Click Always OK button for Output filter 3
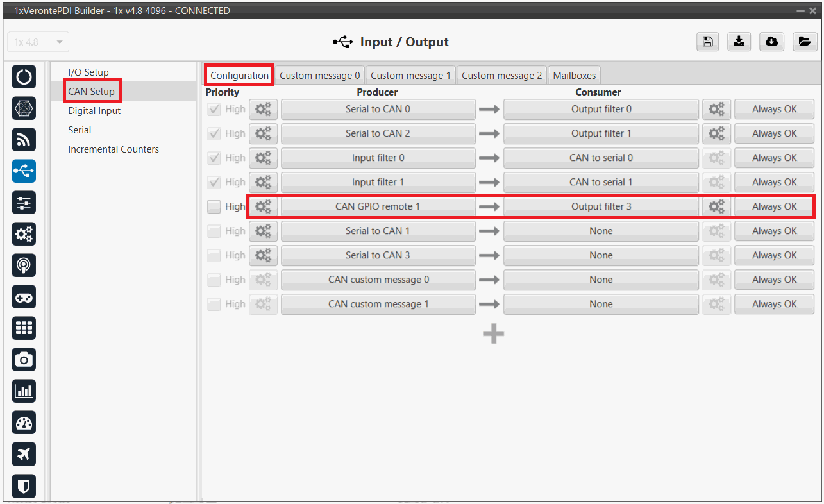824x504 pixels. pyautogui.click(x=774, y=206)
